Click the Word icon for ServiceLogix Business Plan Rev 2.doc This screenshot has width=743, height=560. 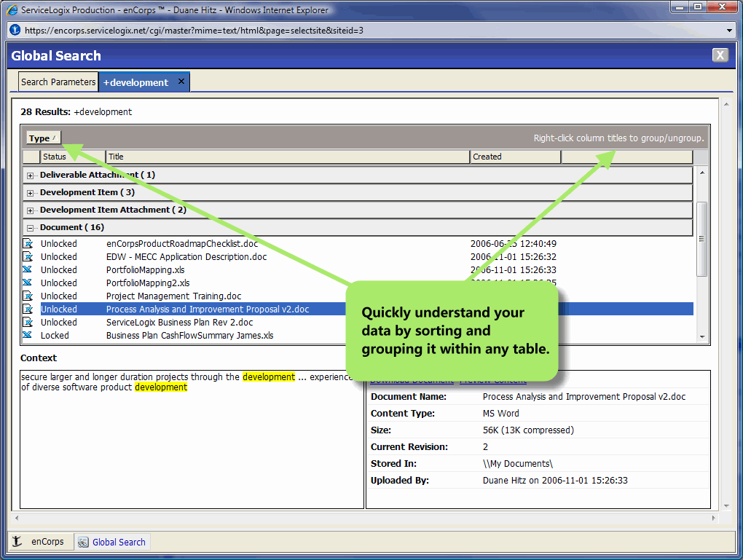[28, 322]
